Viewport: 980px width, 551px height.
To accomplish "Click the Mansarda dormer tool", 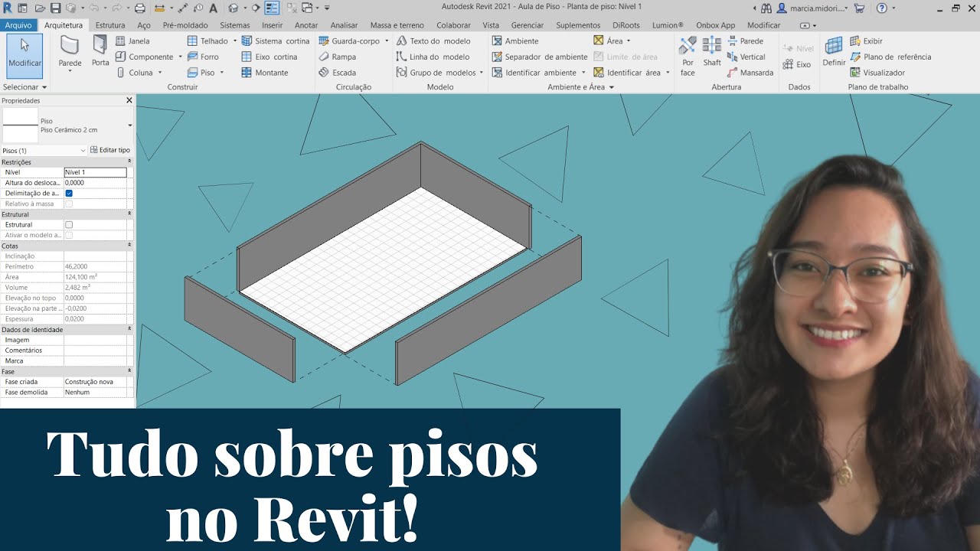I will click(x=750, y=73).
